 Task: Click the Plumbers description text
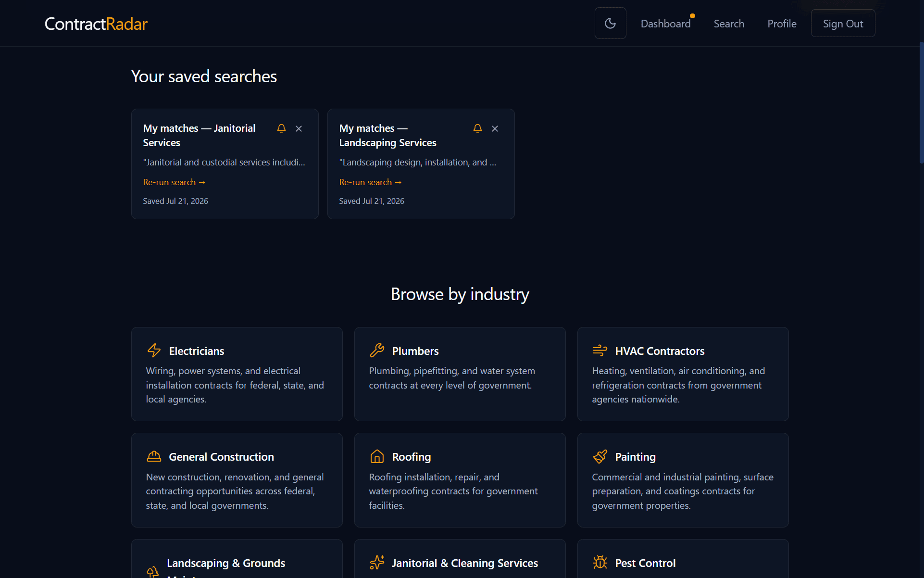(x=452, y=378)
